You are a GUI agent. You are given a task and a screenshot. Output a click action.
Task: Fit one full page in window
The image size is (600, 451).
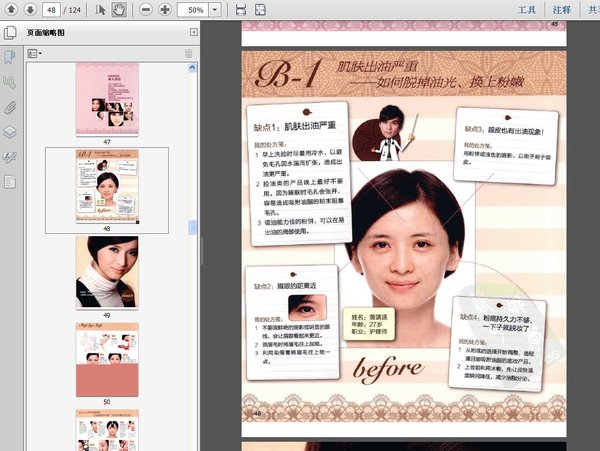(x=260, y=10)
